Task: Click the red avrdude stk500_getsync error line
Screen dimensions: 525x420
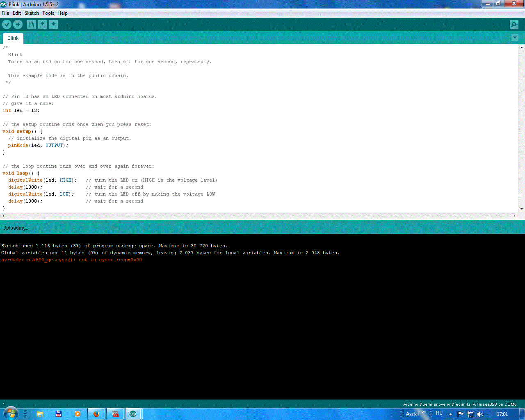Action: coord(71,260)
